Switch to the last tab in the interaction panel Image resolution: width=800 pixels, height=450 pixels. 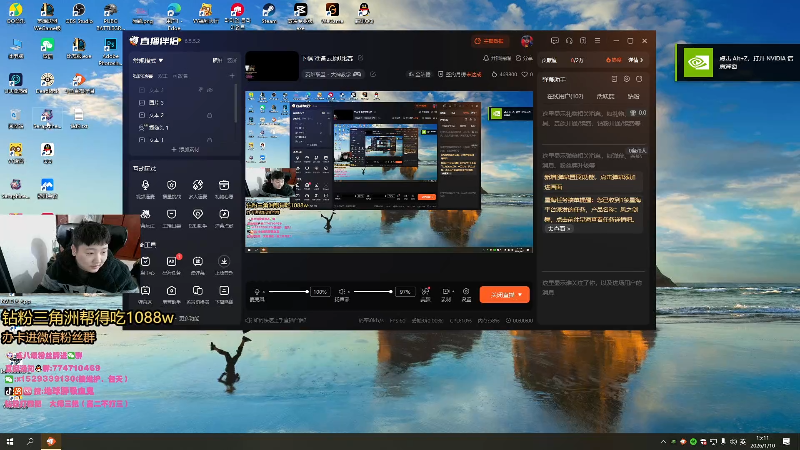pos(633,96)
